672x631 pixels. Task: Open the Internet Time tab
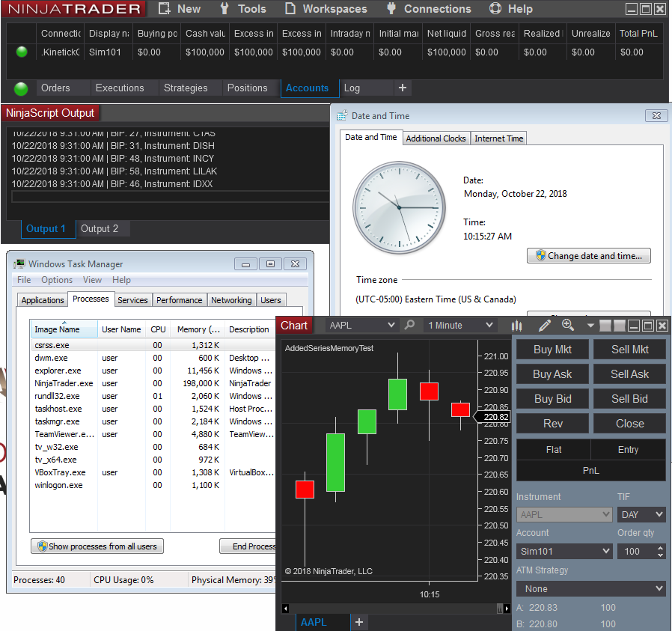[x=499, y=138]
